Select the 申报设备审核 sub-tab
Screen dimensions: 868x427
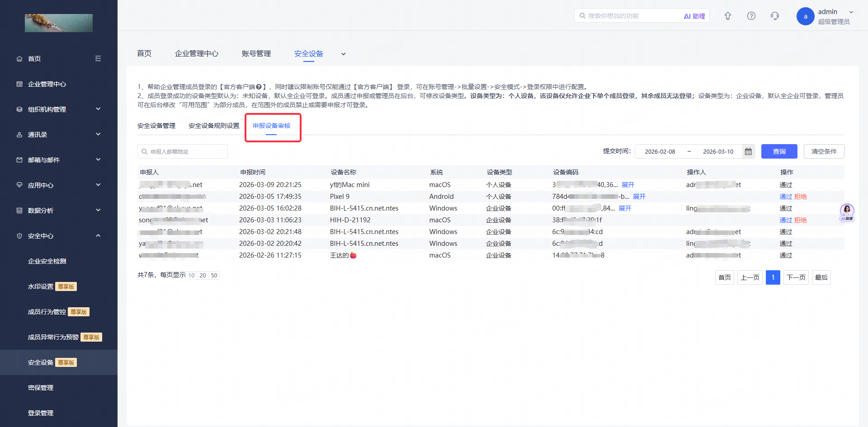click(272, 126)
